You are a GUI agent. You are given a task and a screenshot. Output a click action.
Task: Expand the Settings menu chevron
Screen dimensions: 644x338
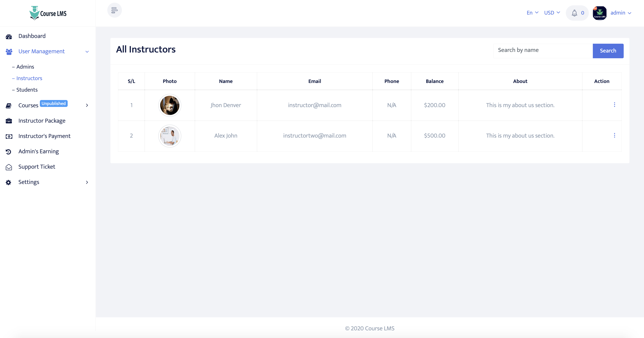coord(87,182)
